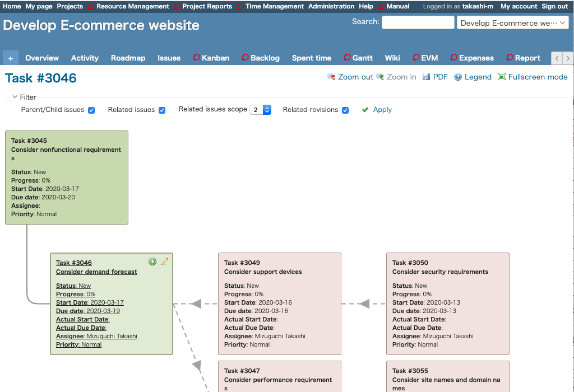Screen dimensions: 574x392
Task: Click the PDF floppy disk icon
Action: (426, 77)
